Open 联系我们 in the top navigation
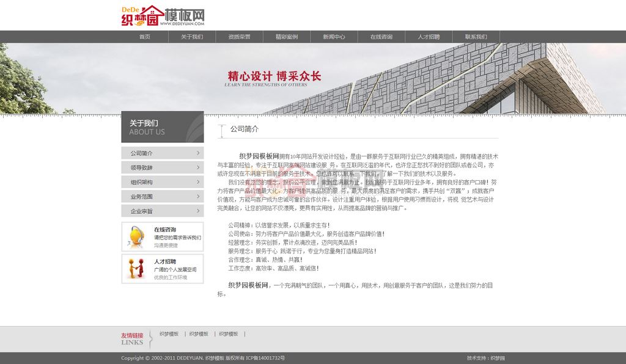This screenshot has height=364, width=626. pyautogui.click(x=476, y=37)
